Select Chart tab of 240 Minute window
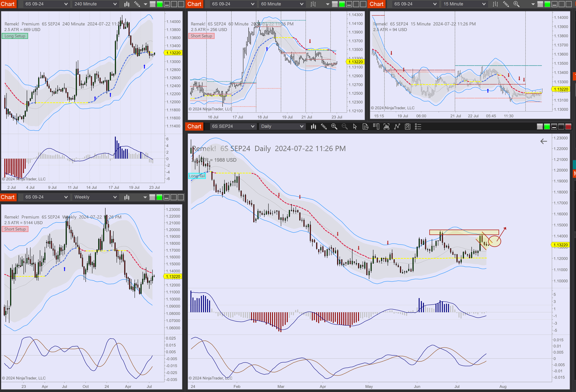576x392 pixels. point(8,4)
